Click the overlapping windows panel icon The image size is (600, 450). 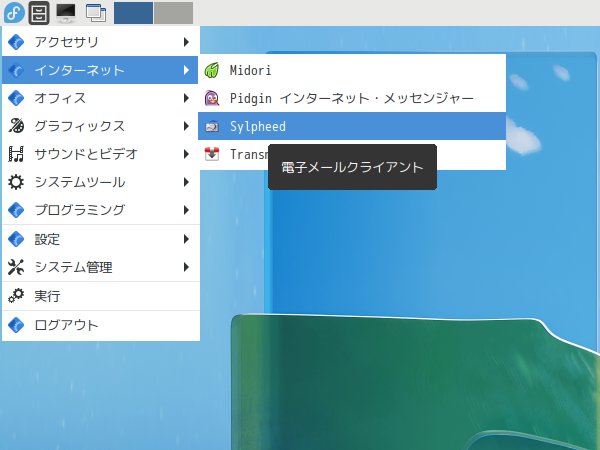point(96,13)
